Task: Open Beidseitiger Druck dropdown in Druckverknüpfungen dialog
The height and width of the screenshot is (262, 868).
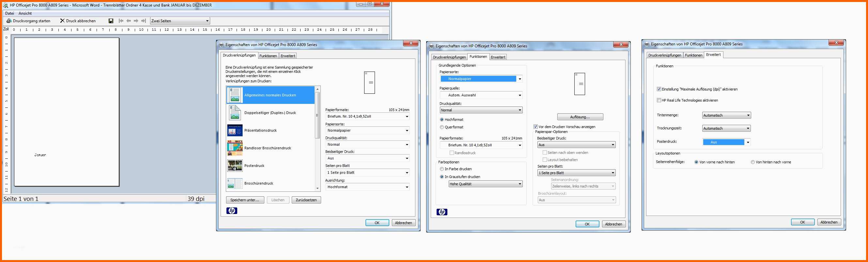Action: point(368,158)
